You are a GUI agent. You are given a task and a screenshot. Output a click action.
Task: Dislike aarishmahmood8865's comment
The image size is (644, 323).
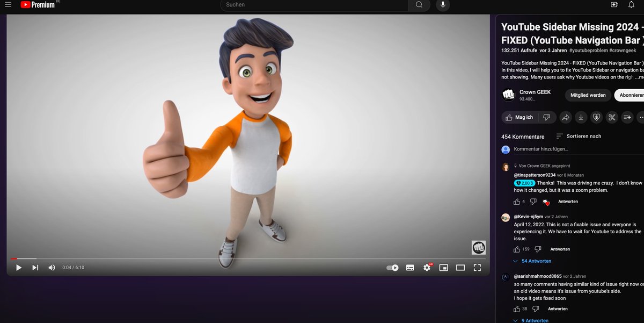(x=536, y=309)
